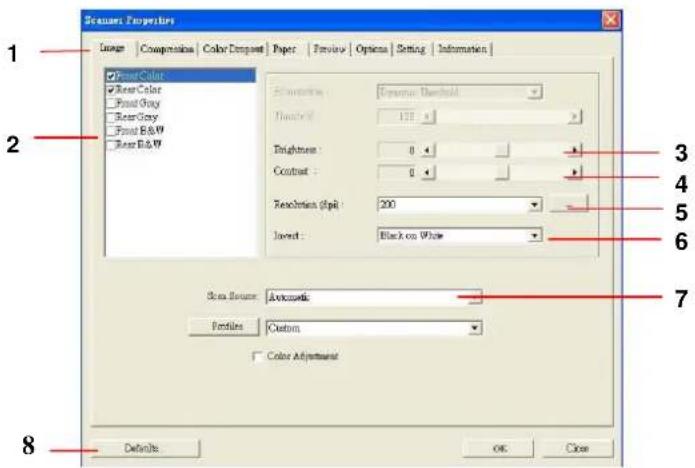695x468 pixels.
Task: Click the Defaults button
Action: coord(145,448)
